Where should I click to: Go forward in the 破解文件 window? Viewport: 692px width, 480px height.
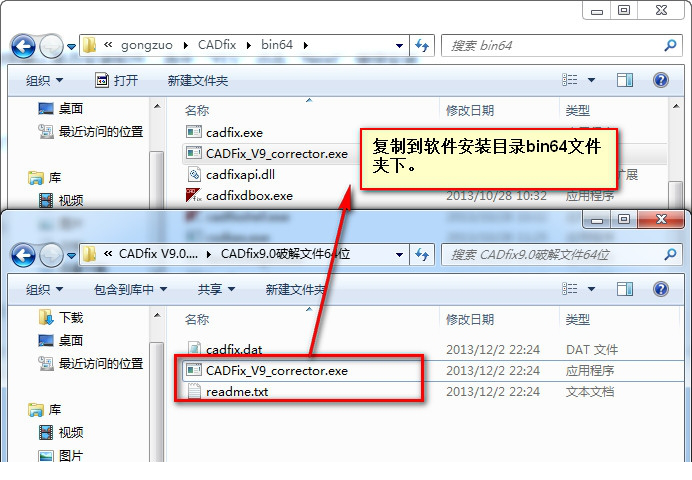52,255
